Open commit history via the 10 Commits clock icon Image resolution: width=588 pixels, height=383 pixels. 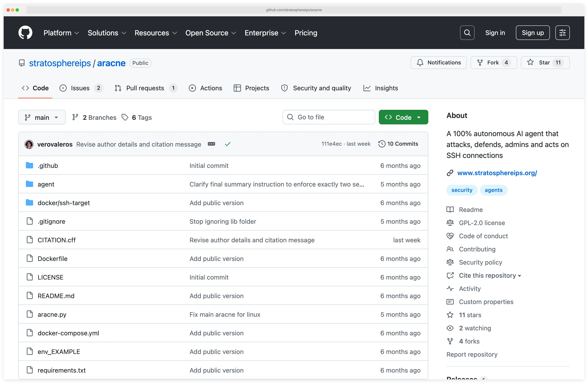[x=382, y=144]
